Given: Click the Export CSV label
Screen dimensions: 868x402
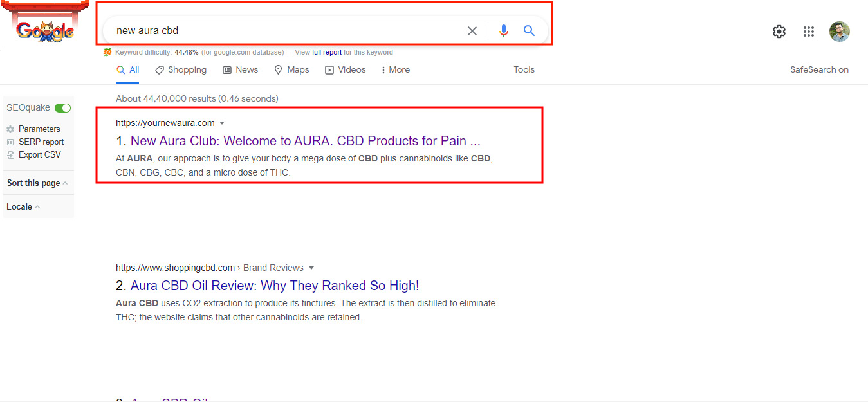Looking at the screenshot, I should [40, 155].
